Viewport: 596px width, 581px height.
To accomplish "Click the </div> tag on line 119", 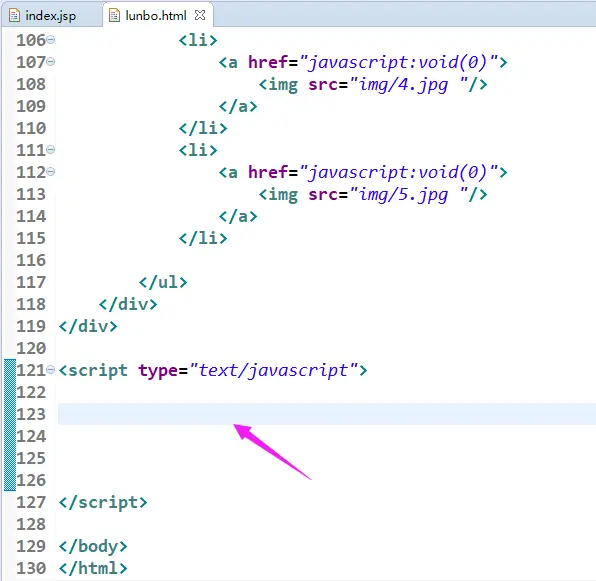I will [88, 326].
